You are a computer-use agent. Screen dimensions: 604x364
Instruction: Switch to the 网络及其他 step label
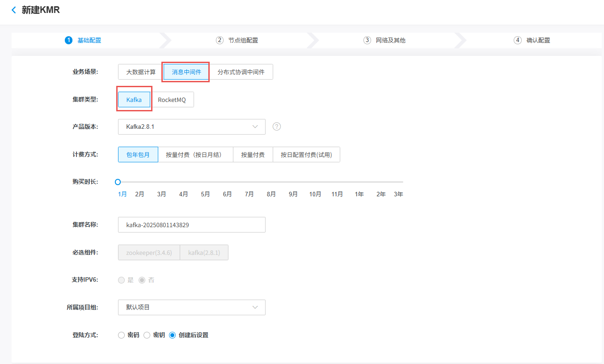point(391,40)
